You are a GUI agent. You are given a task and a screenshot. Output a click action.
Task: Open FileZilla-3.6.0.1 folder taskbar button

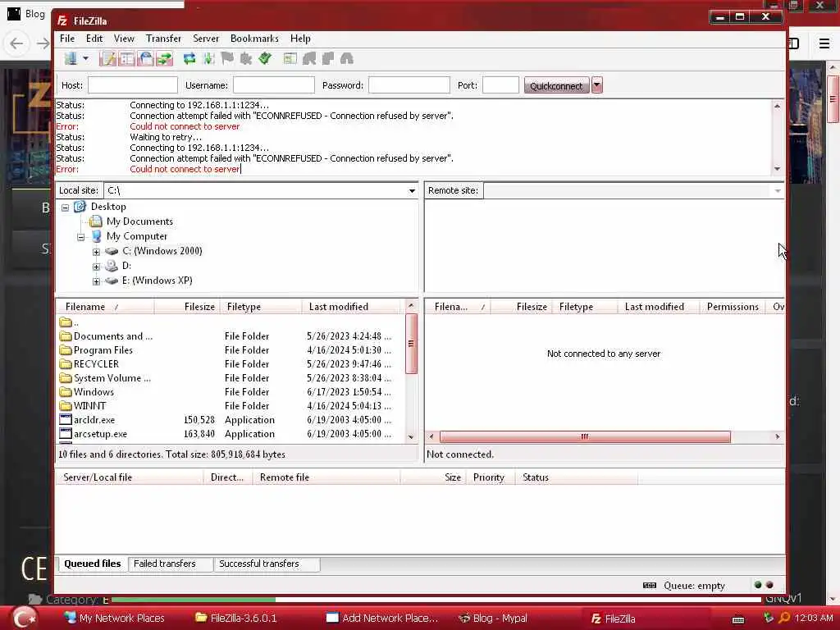[x=236, y=619]
